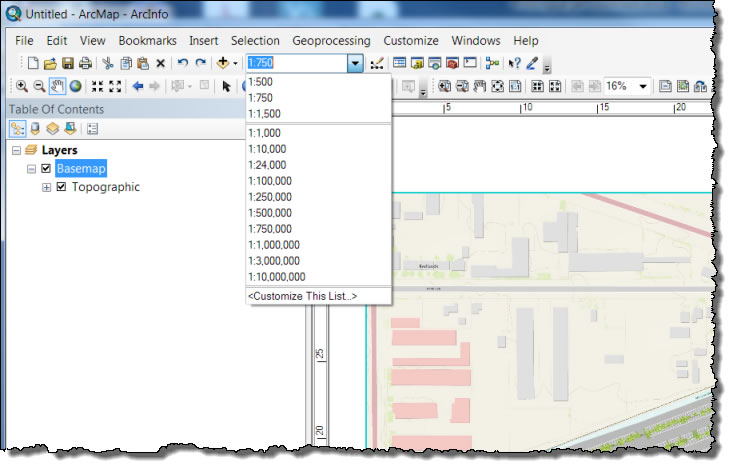
Task: Go back to previous extent arrow
Action: click(x=137, y=86)
